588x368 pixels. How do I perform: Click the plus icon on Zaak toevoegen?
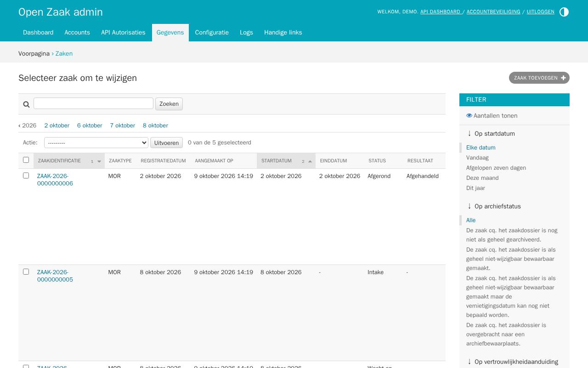coord(564,78)
